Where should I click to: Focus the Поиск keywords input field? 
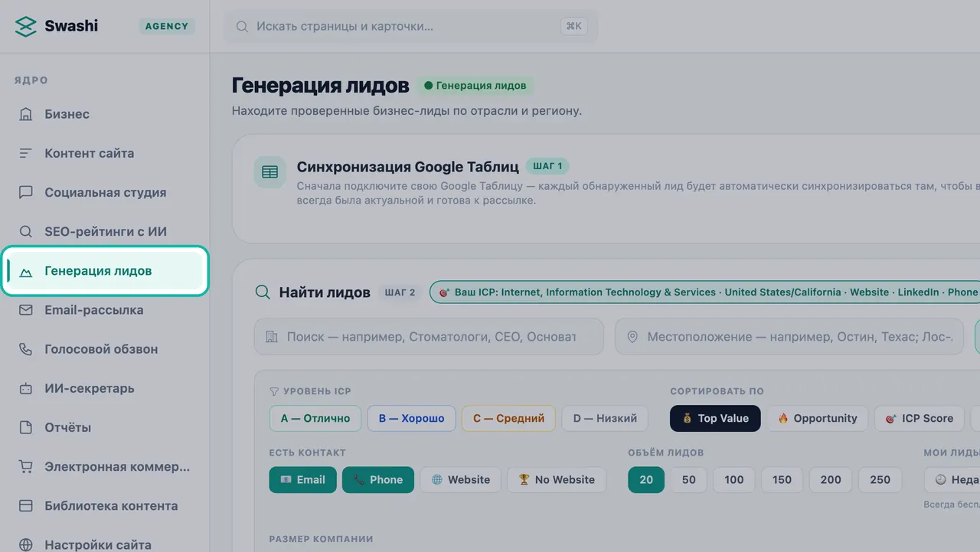(x=429, y=337)
